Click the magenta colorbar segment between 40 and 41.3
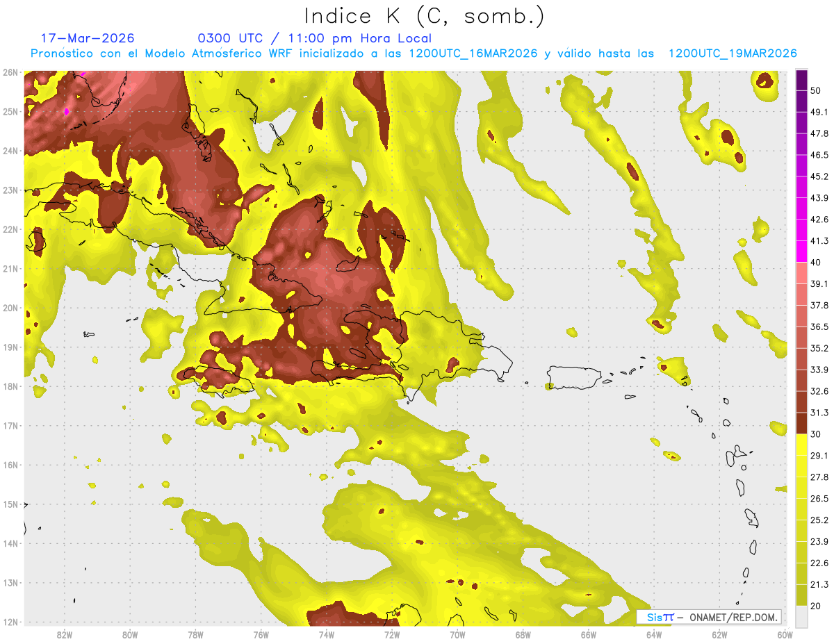Image resolution: width=834 pixels, height=644 pixels. point(801,251)
